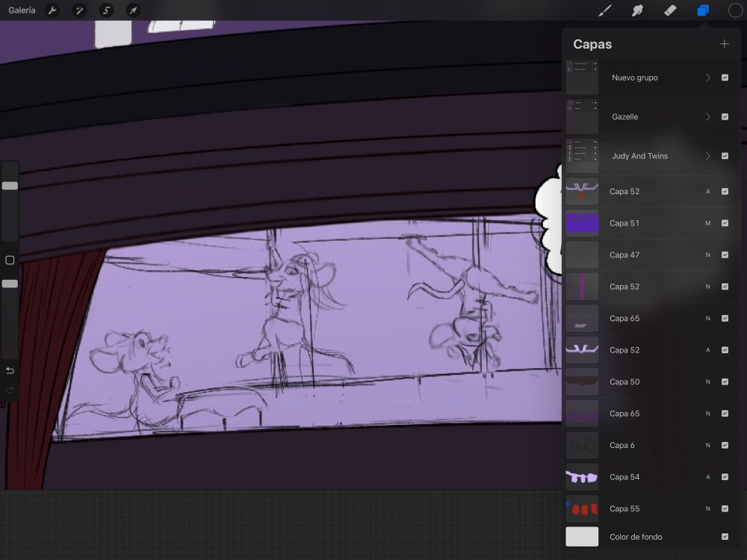Click the "Nuevo grupo" layer name
This screenshot has width=747, height=560.
tap(634, 78)
